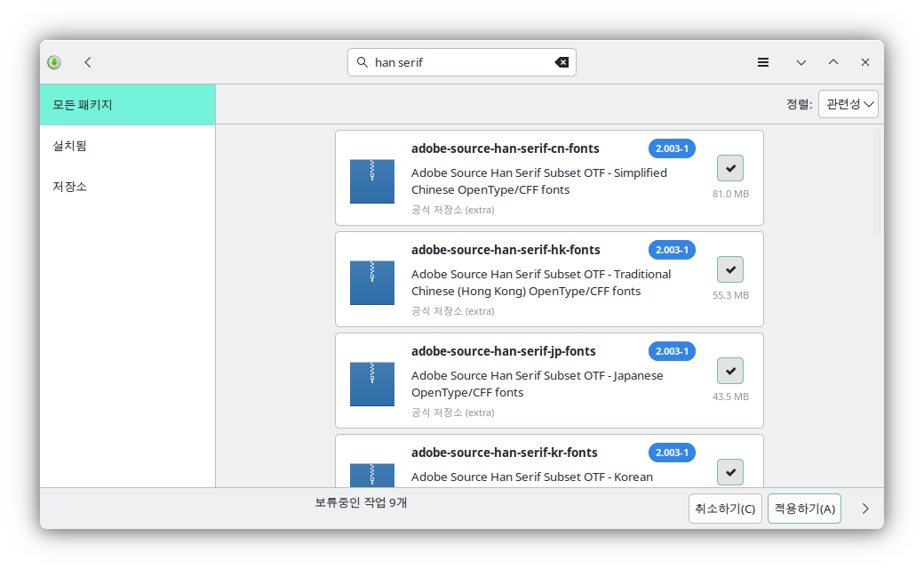Click the 55.3 MB size label

point(730,295)
